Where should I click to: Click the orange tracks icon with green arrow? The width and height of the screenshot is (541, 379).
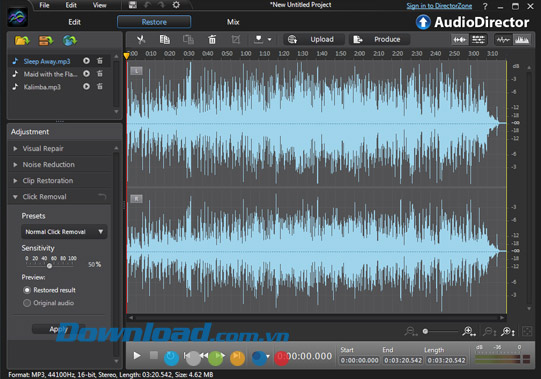tap(46, 40)
